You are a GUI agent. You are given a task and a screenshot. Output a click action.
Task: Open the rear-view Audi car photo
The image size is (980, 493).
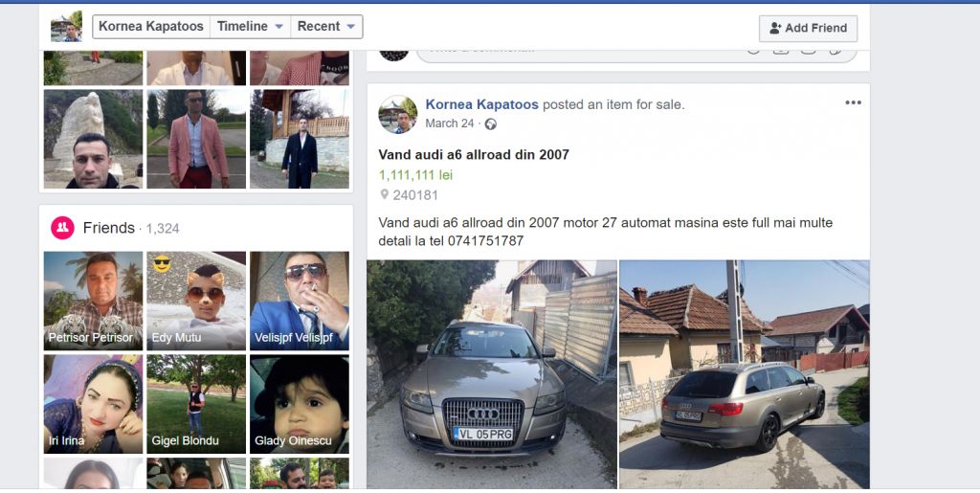(x=745, y=373)
